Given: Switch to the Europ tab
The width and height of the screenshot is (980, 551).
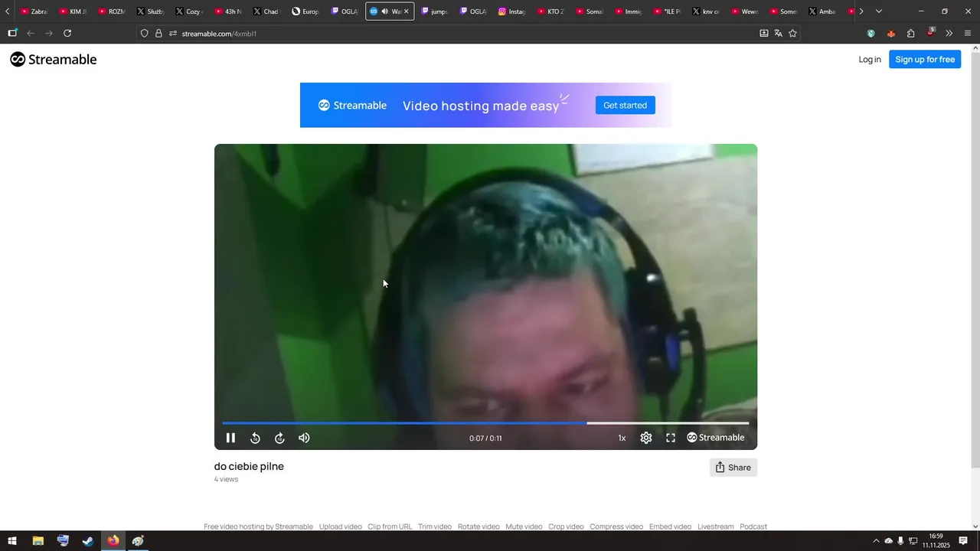Looking at the screenshot, I should click(306, 11).
